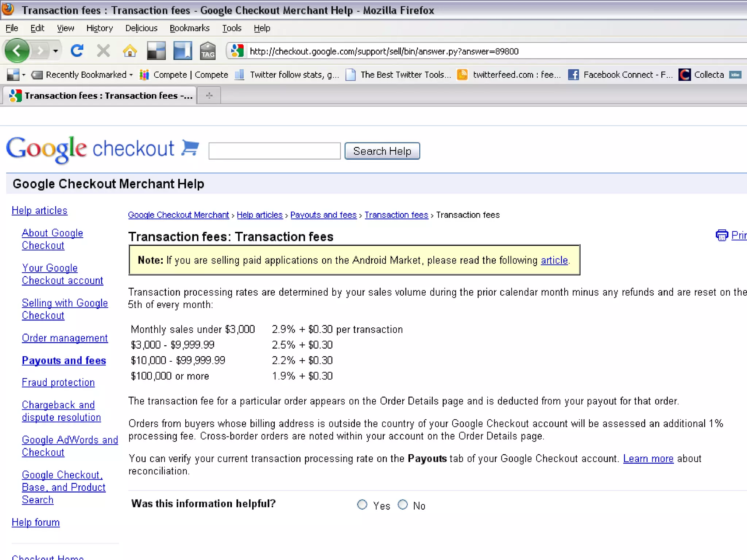Open the Bookmarks menu

pos(189,28)
